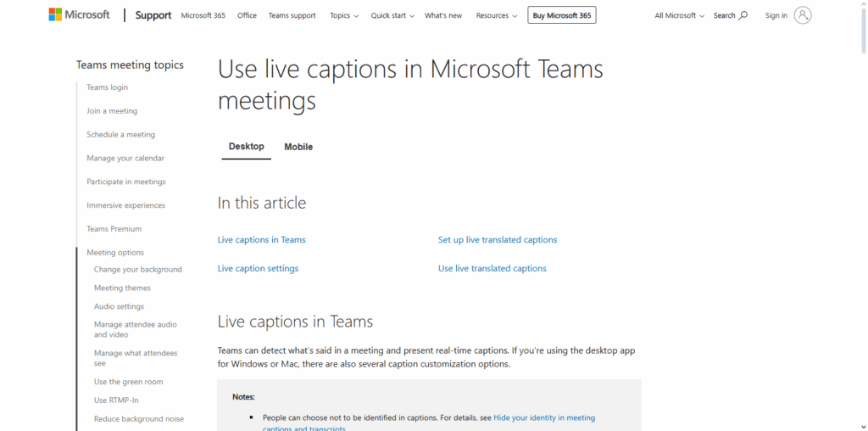Image resolution: width=868 pixels, height=431 pixels.
Task: Click the Microsoft logo
Action: tap(79, 15)
